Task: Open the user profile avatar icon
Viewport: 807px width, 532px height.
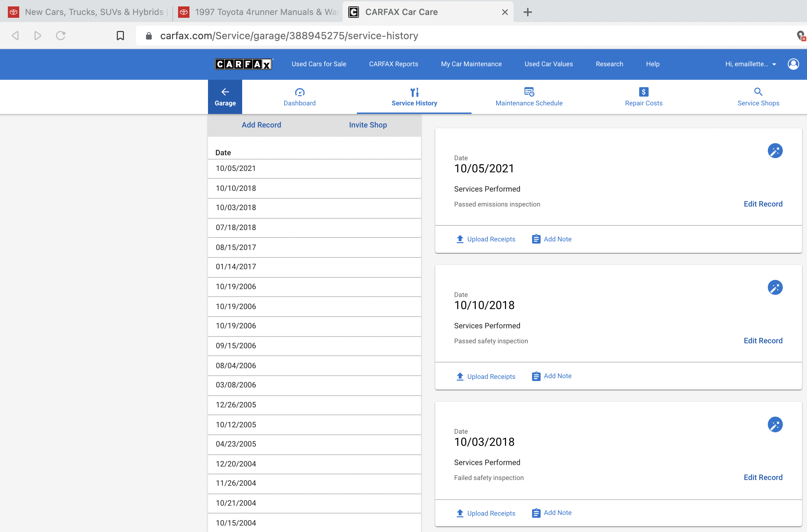Action: tap(793, 64)
